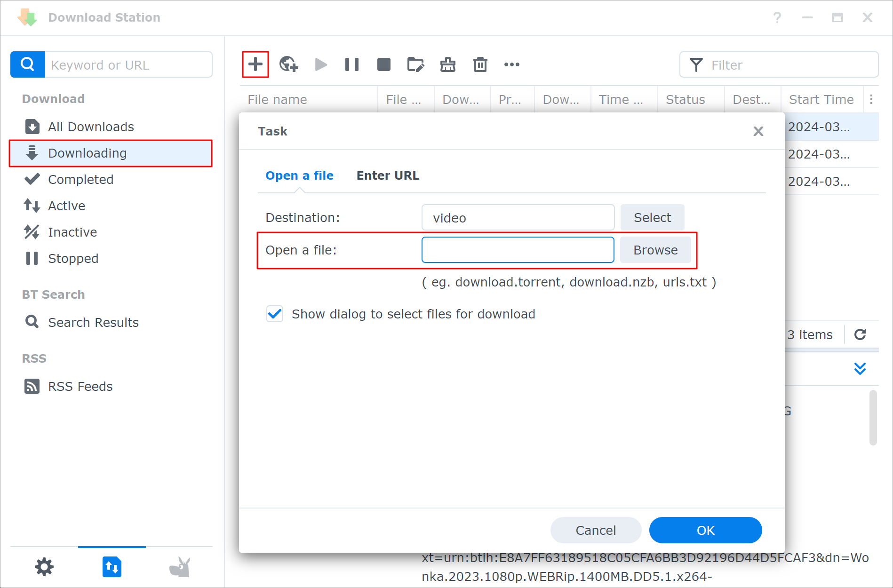Collapse the details panel via double chevron
Screen dimensions: 893x588
(x=860, y=368)
